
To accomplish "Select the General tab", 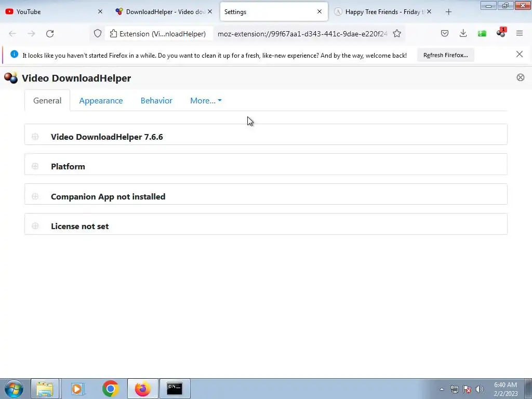I will point(47,100).
